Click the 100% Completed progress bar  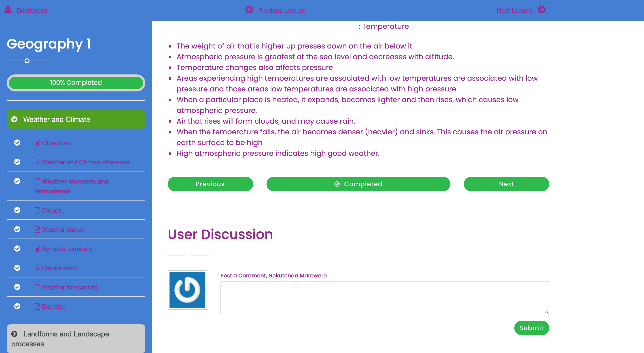click(76, 83)
